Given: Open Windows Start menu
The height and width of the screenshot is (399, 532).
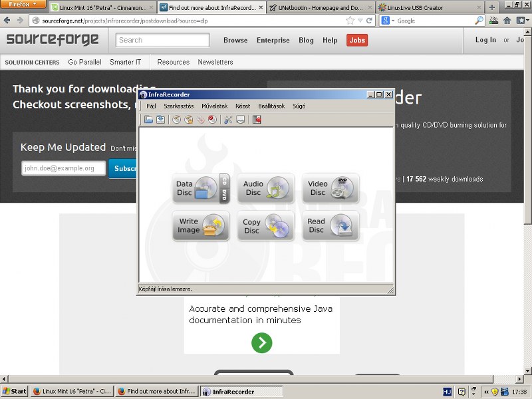Looking at the screenshot, I should tap(14, 391).
